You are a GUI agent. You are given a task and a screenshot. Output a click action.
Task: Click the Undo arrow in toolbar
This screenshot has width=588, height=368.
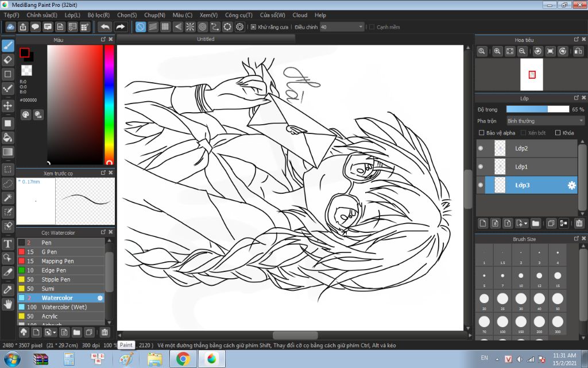click(105, 27)
